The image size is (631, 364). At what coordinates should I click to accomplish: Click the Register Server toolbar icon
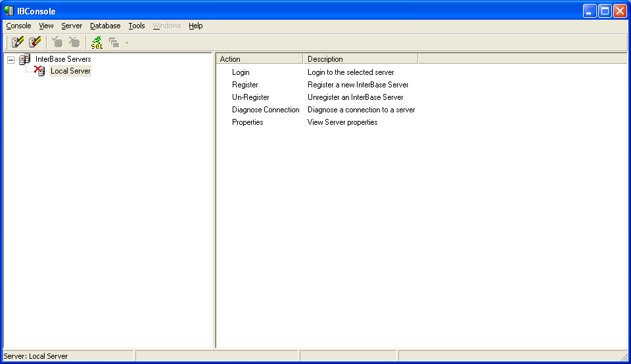click(x=18, y=42)
